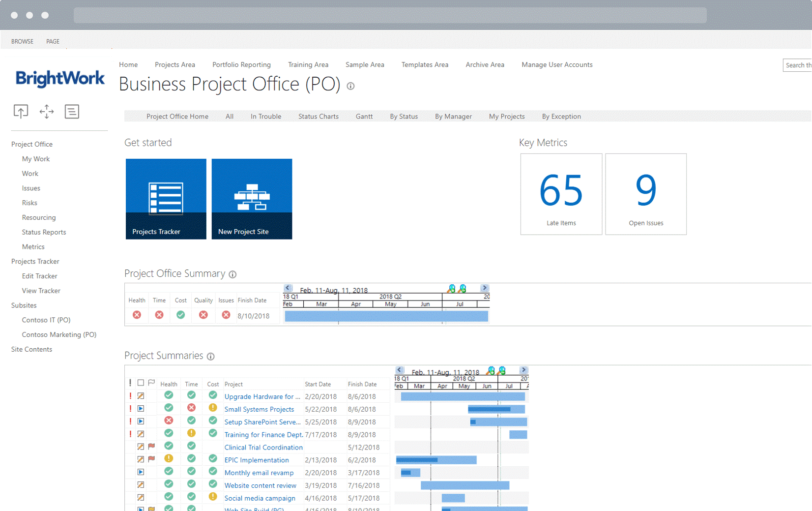Open Templates Area in the top navigation
This screenshot has height=511, width=812.
coord(425,64)
